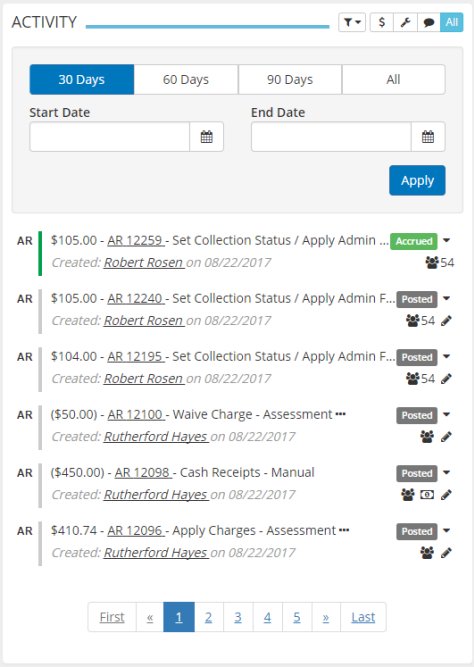The width and height of the screenshot is (474, 667).
Task: Click the cash receipt icon on AR 12098
Action: 427,495
